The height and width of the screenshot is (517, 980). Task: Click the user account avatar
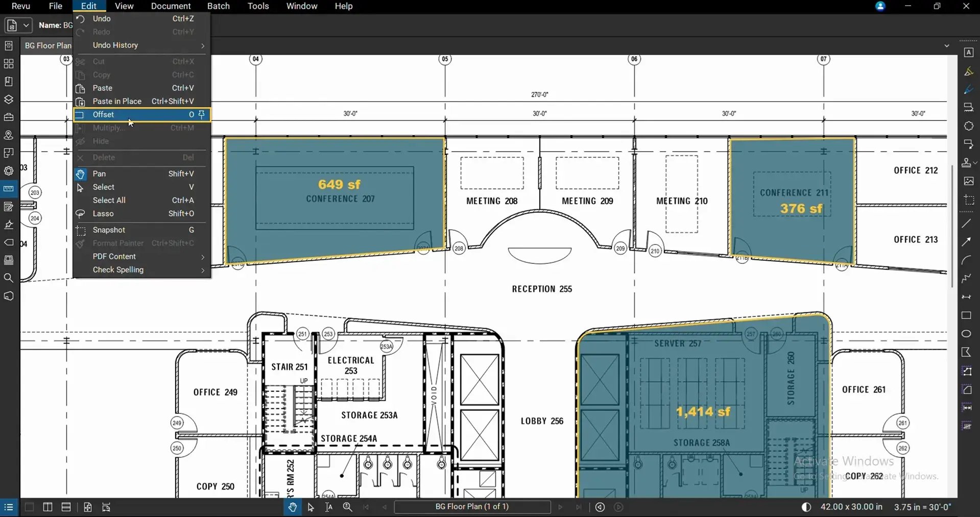(880, 6)
